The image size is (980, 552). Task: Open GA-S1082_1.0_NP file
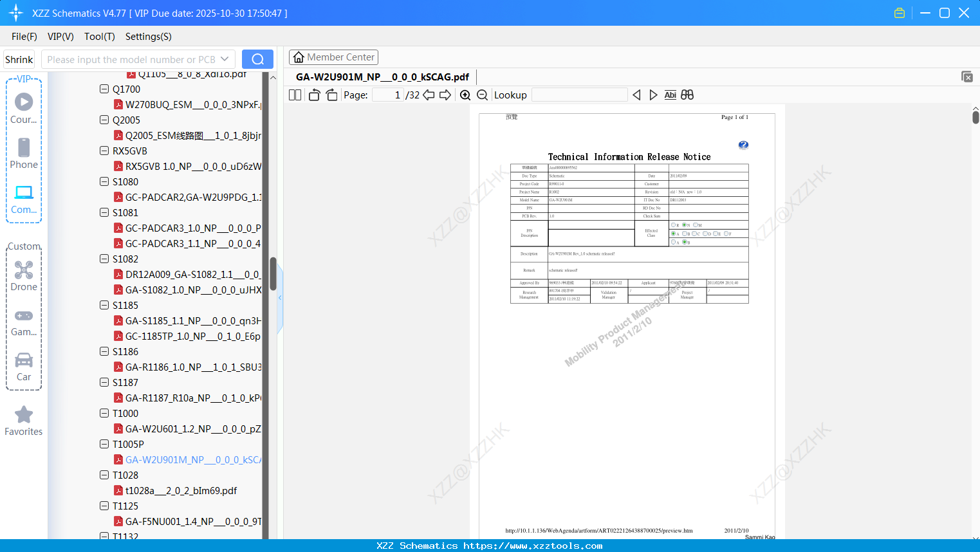187,290
